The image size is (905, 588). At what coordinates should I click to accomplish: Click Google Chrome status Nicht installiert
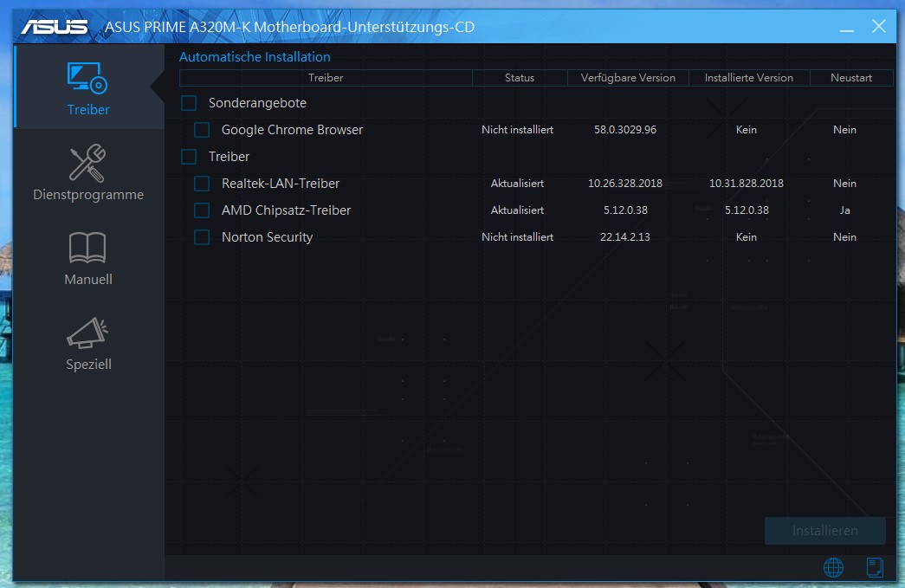click(517, 130)
